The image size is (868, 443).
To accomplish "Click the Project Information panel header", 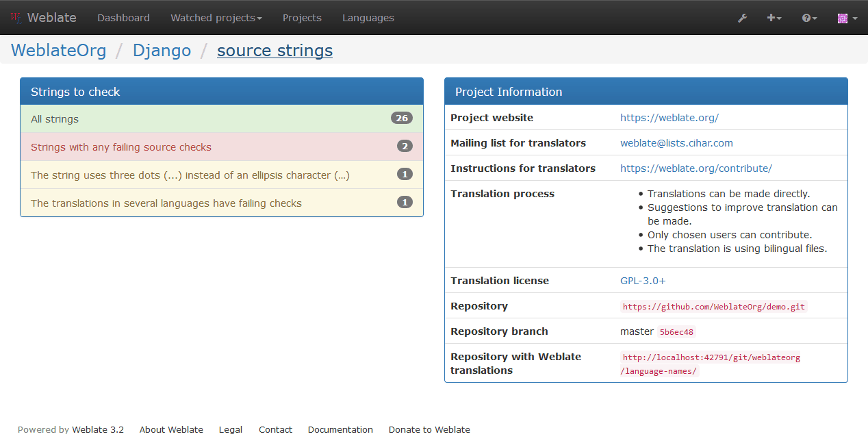I will [646, 92].
